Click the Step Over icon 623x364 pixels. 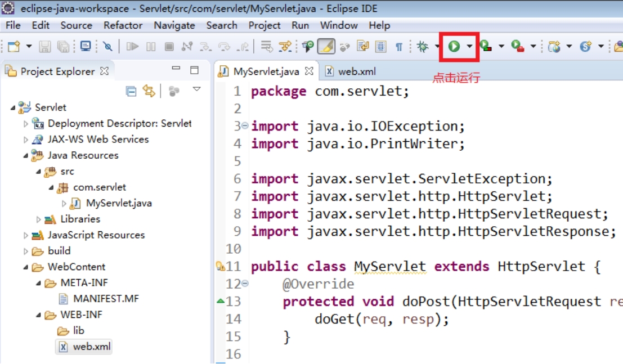pyautogui.click(x=224, y=47)
